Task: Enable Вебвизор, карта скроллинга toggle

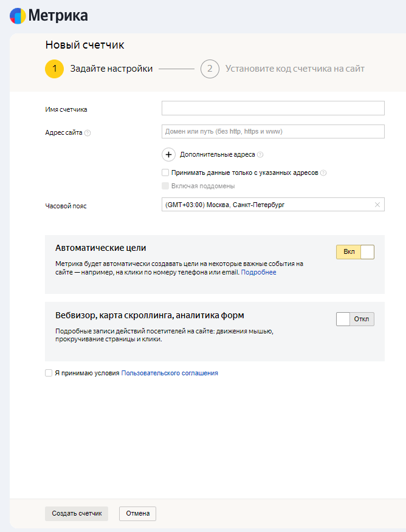Action: pyautogui.click(x=355, y=319)
